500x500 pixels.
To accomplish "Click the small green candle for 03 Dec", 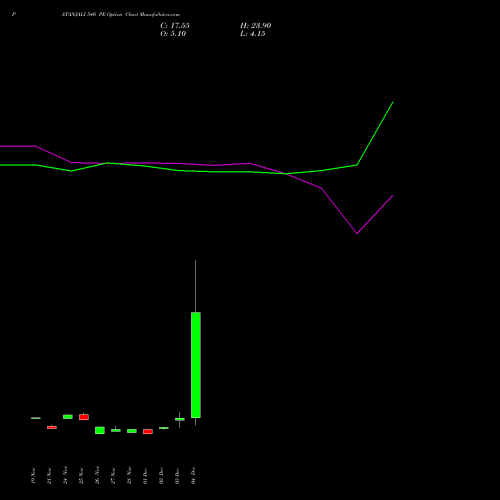I will point(180,419).
